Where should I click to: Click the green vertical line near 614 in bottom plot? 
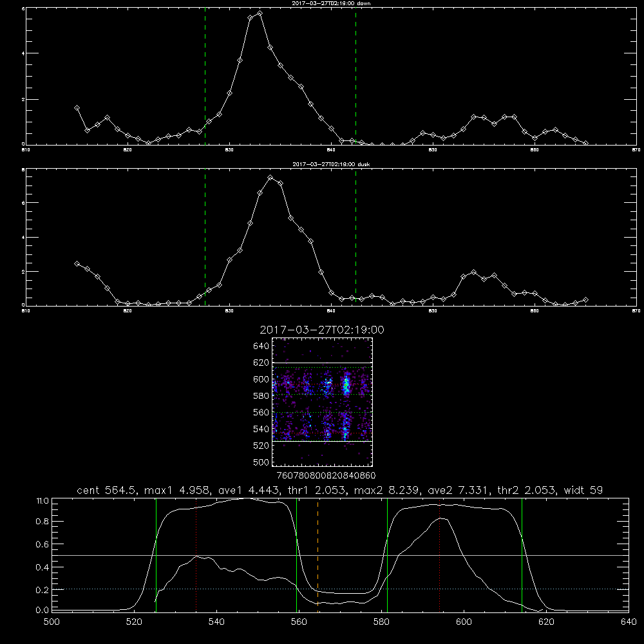522,555
